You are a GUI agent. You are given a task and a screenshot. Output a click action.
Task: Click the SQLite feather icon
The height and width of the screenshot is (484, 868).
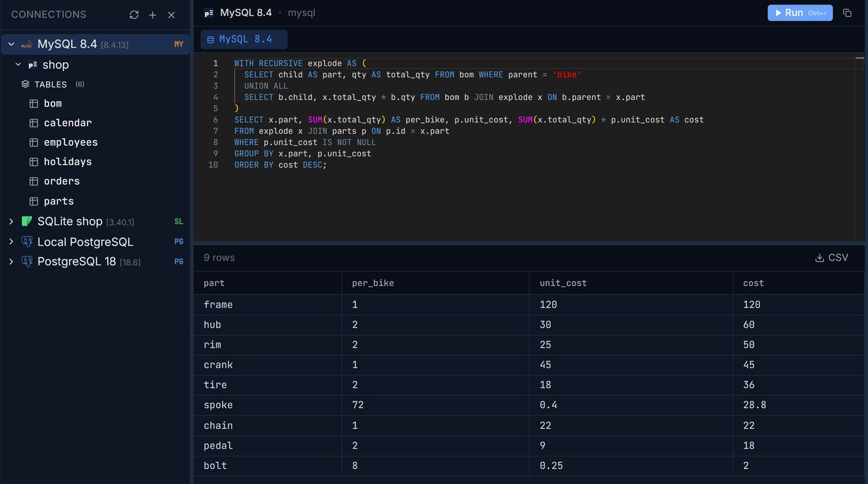(26, 221)
